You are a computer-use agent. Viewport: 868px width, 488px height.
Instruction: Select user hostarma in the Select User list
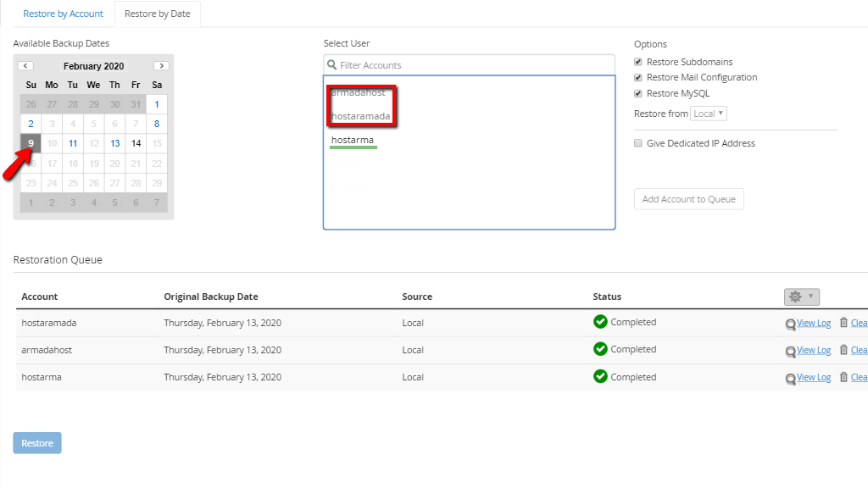click(x=353, y=140)
